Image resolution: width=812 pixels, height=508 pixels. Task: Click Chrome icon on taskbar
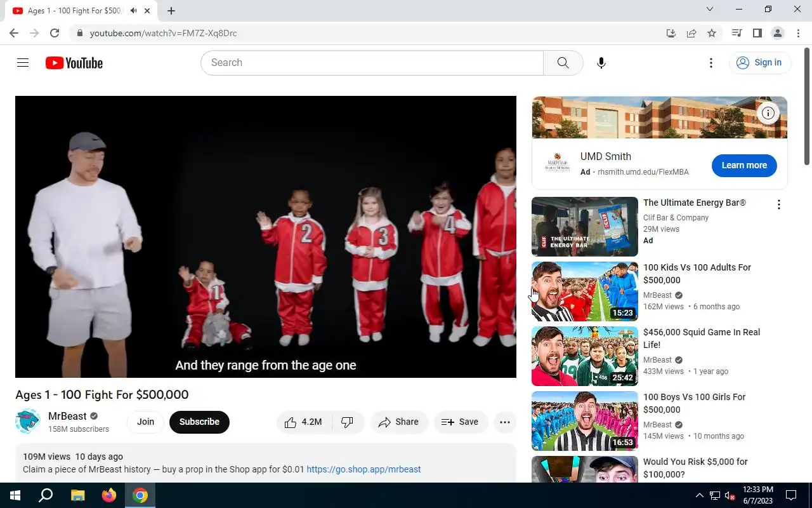[140, 495]
